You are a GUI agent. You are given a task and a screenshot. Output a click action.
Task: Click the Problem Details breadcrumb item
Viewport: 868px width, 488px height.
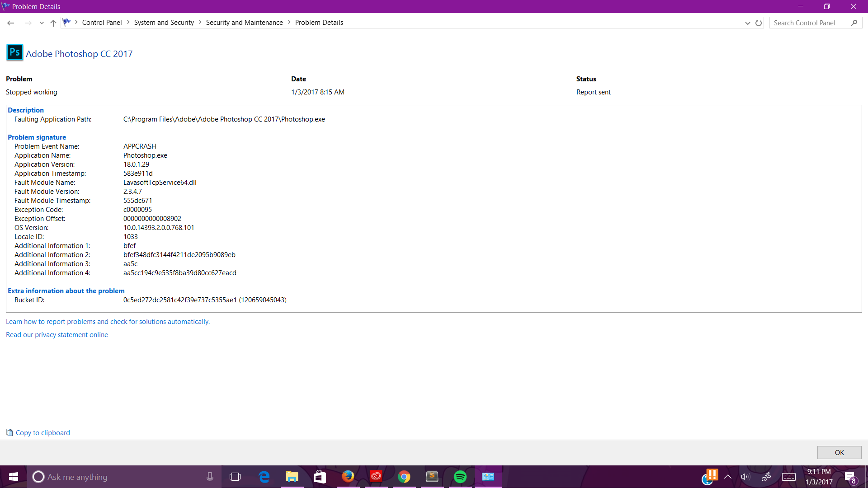point(319,22)
